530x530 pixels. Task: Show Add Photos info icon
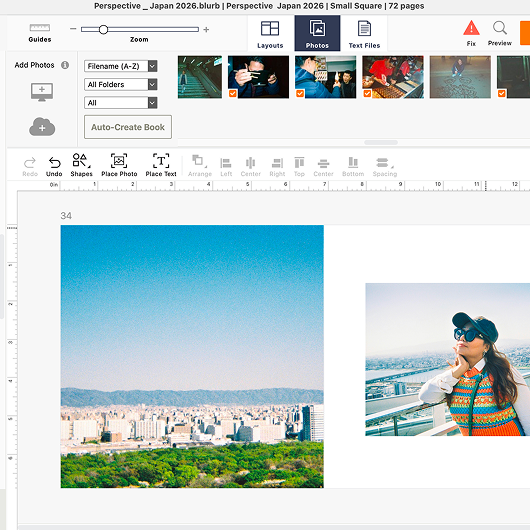[x=65, y=65]
